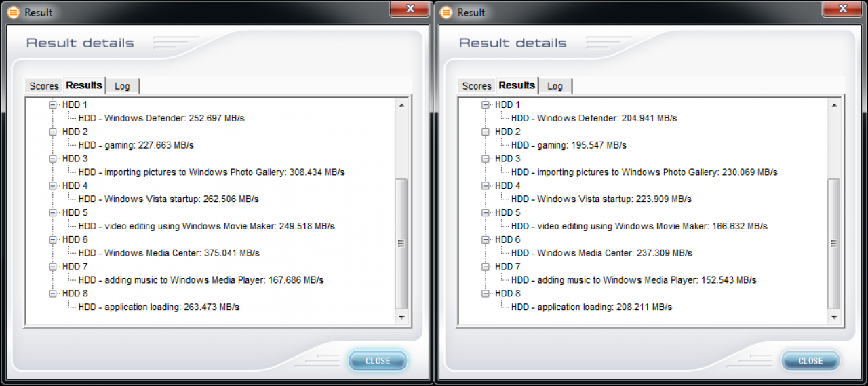Select 'Windows Media Player: 152.543 MB/s' row

click(x=633, y=280)
